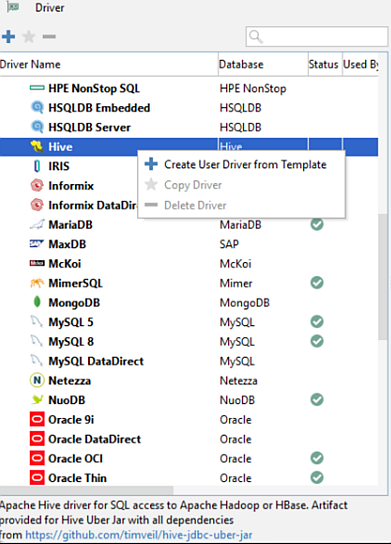The image size is (391, 544).
Task: Click the Oracle 9i red icon
Action: tap(37, 419)
